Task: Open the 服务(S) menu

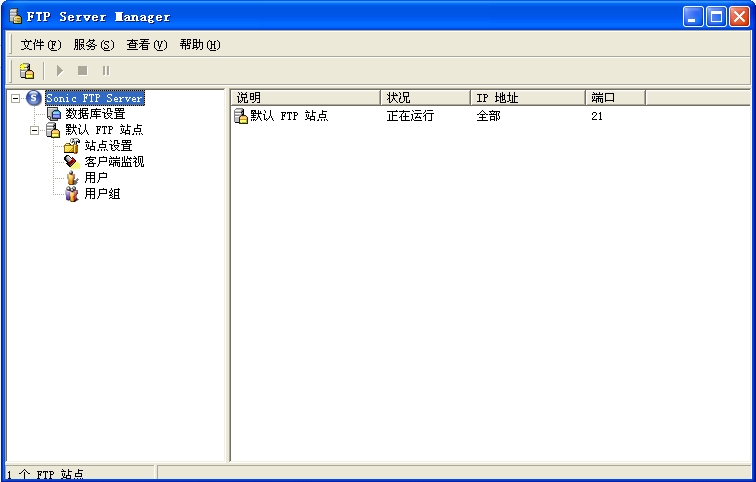Action: point(94,45)
